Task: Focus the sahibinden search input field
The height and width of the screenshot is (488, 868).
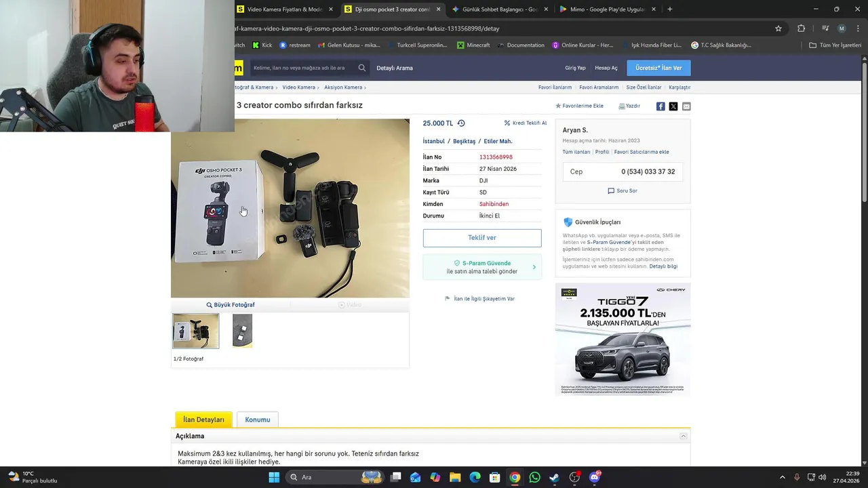Action: coord(303,68)
